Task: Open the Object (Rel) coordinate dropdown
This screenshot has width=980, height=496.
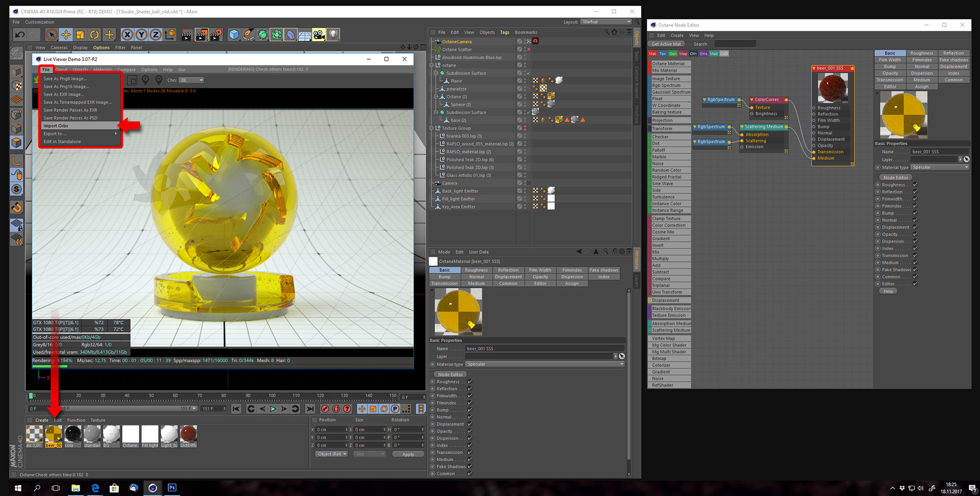Action: pos(331,454)
